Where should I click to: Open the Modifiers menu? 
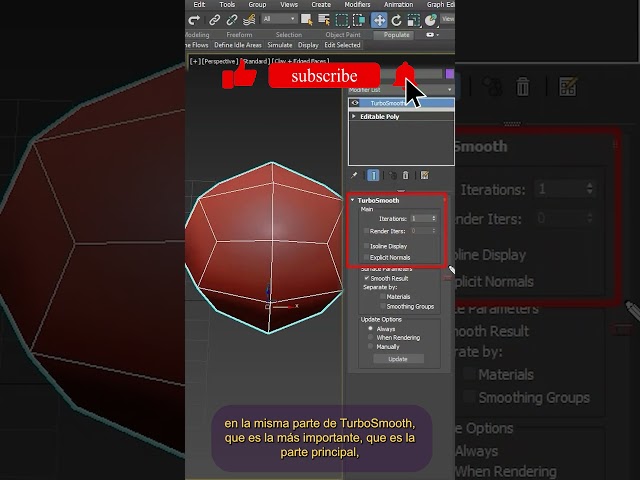pyautogui.click(x=357, y=4)
